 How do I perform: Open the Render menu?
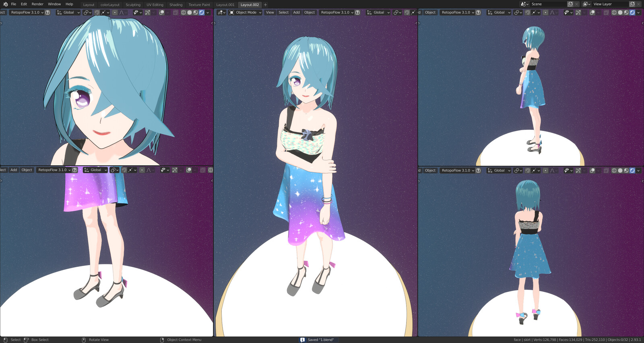[37, 4]
